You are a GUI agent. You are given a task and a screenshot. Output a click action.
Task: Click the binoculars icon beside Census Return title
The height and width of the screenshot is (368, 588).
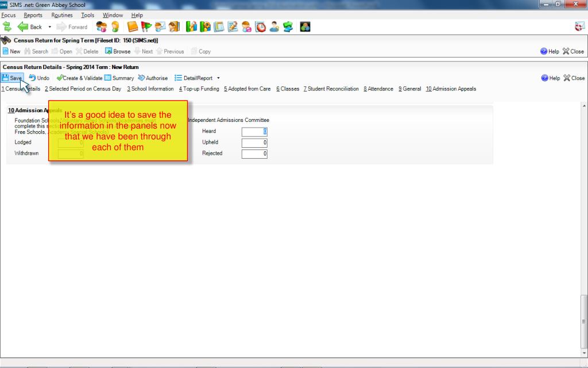coord(6,40)
